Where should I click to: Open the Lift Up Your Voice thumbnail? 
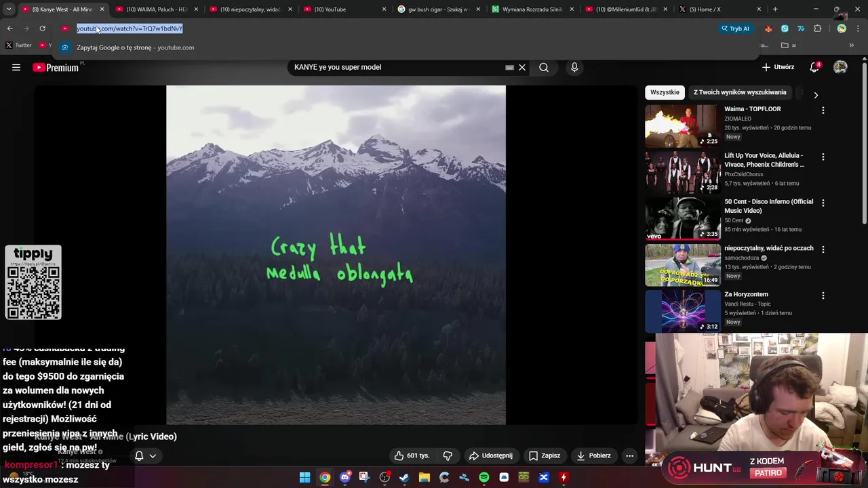682,172
